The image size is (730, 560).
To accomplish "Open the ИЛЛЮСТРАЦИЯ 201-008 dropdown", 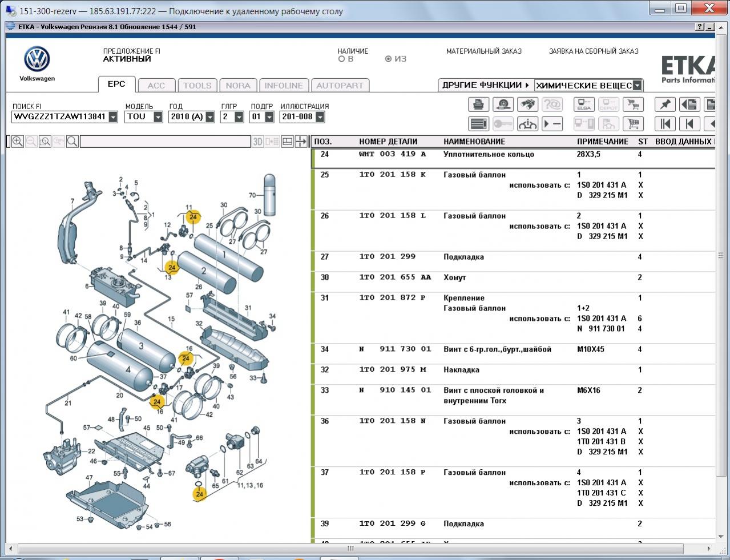I will [x=320, y=117].
